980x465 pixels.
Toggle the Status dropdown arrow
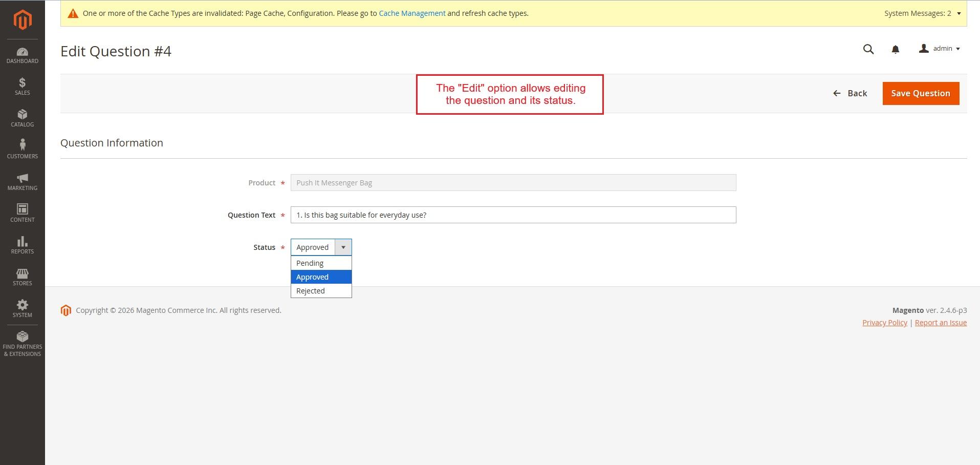tap(343, 247)
